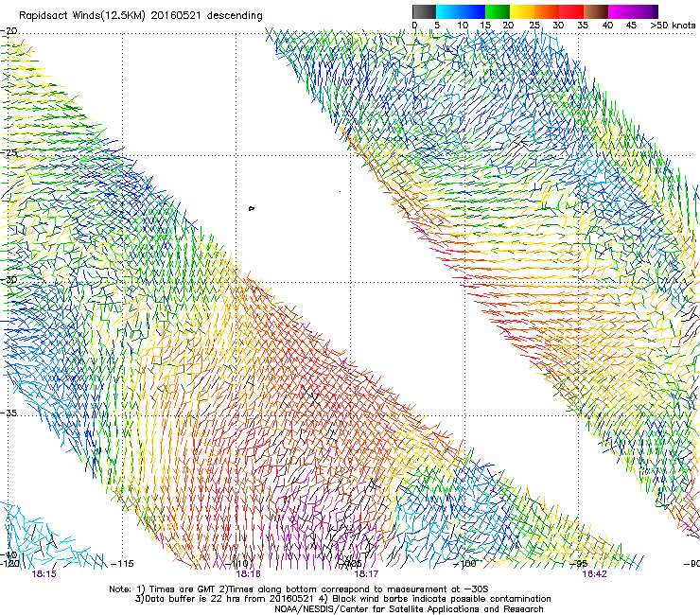Click the legend value "10"
This screenshot has width=700, height=615.
point(463,25)
